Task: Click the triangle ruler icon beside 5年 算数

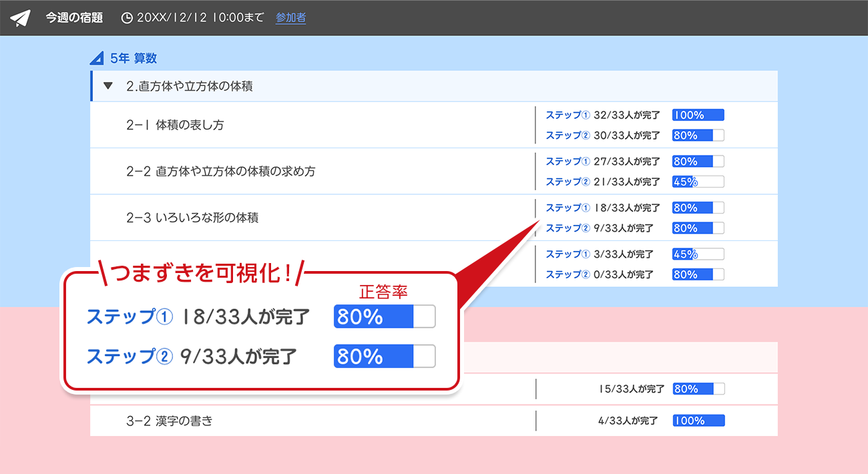Action: [97, 58]
